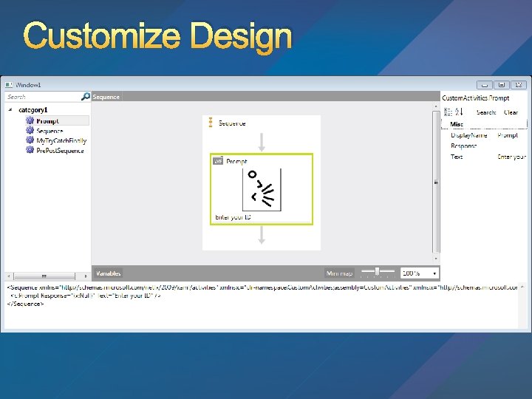Click the Sequence icon on designer canvas
The height and width of the screenshot is (399, 532).
(211, 123)
